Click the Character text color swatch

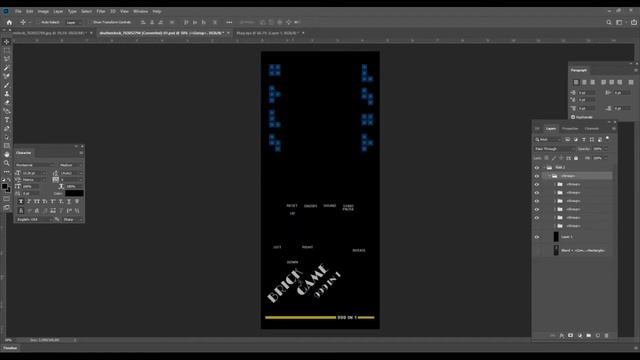click(x=74, y=193)
